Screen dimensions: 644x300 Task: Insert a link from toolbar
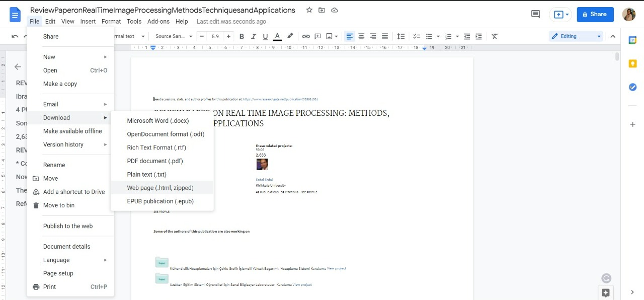(x=306, y=36)
